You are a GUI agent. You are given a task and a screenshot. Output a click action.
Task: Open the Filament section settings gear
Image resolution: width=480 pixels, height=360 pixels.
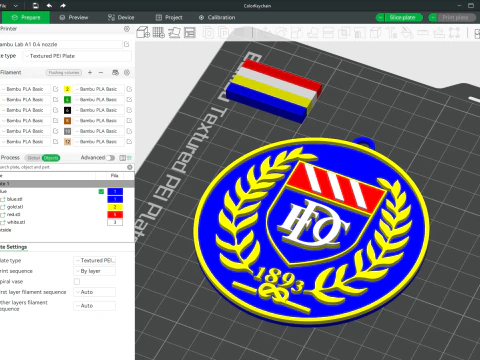pos(127,72)
